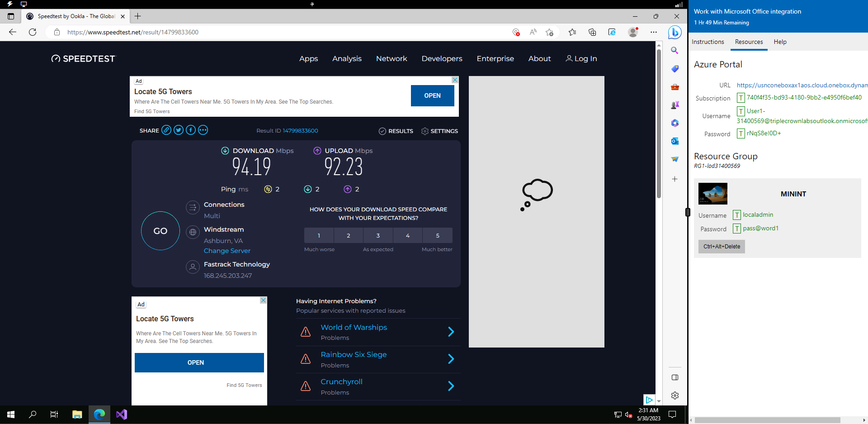The height and width of the screenshot is (424, 868).
Task: Open the RESULTS history
Action: pos(396,131)
